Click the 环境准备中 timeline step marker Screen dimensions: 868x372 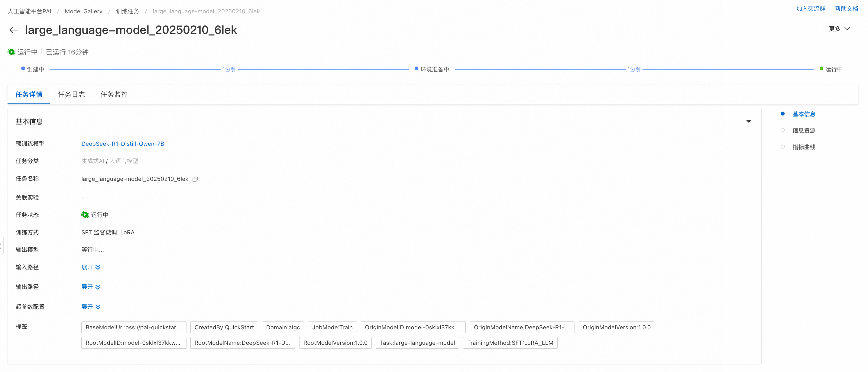[416, 68]
